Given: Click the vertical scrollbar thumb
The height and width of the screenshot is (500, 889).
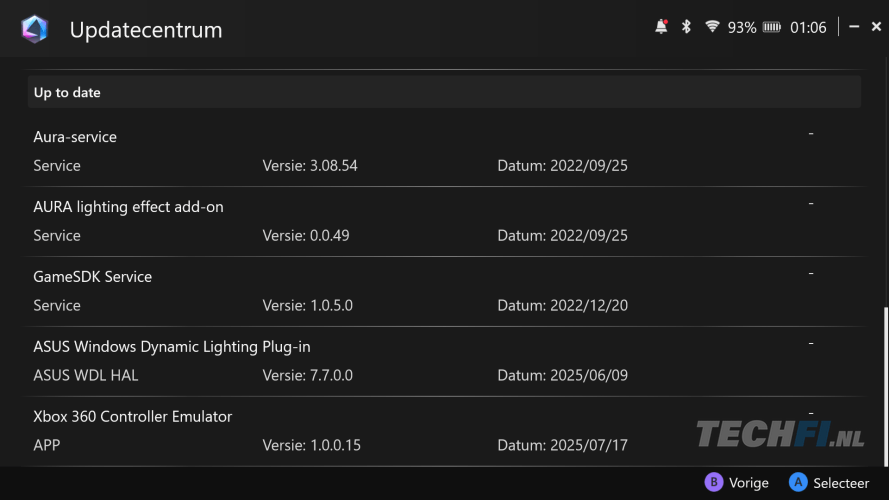Looking at the screenshot, I should 884,385.
